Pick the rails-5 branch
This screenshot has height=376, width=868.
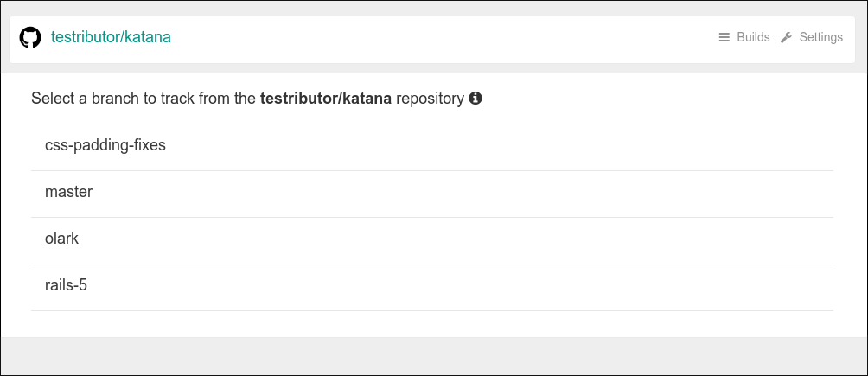(67, 285)
